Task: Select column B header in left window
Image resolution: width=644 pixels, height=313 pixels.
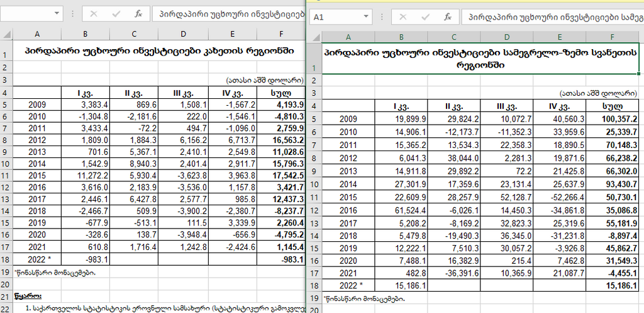Action: point(86,34)
